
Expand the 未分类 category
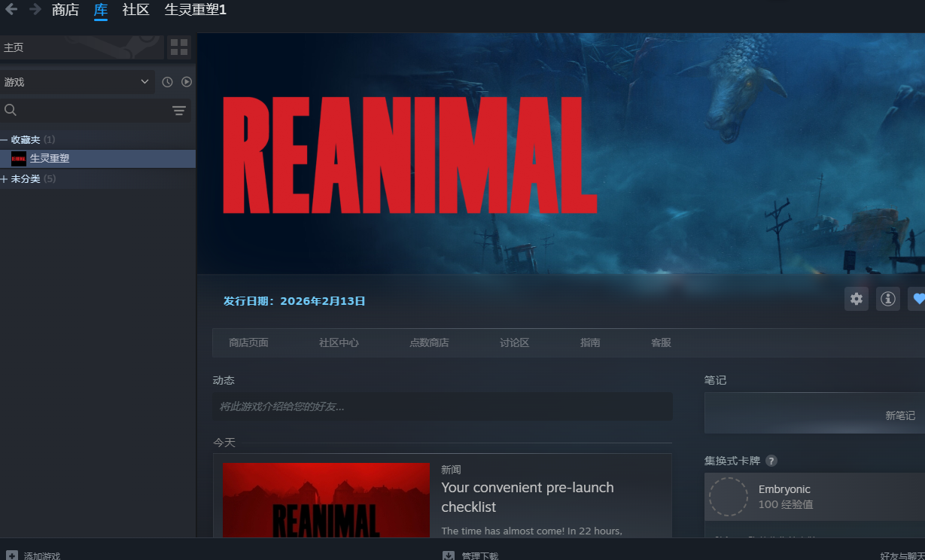pos(5,179)
